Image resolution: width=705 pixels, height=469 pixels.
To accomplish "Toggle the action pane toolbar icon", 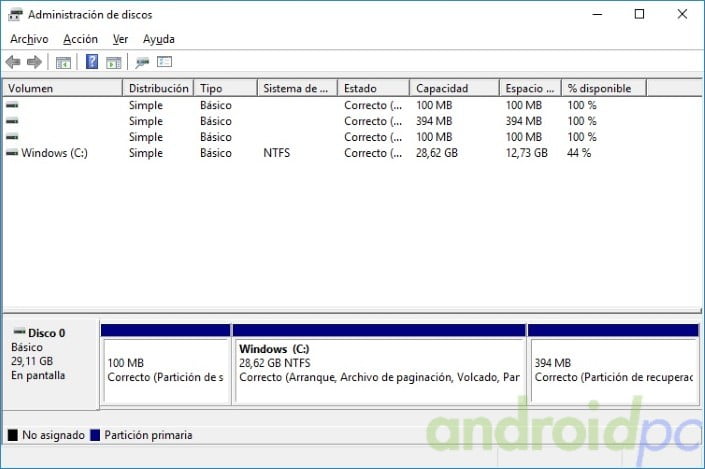I will 113,63.
